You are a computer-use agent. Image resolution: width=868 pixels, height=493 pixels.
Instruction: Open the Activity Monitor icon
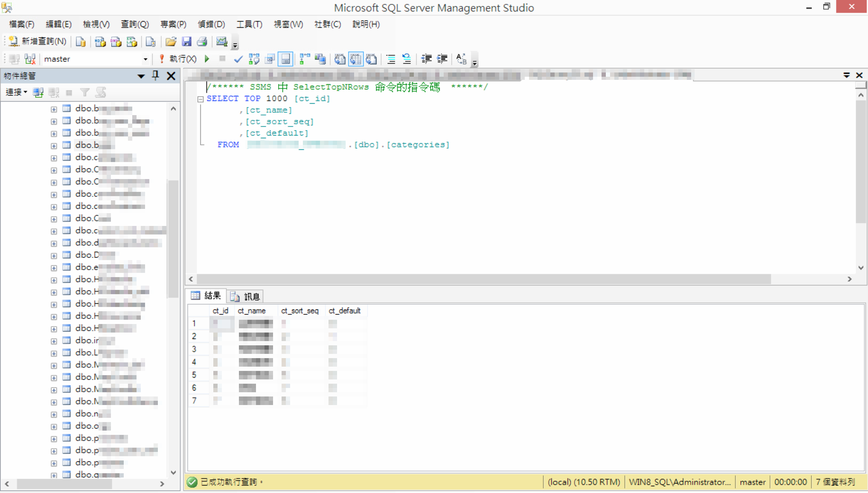pyautogui.click(x=221, y=41)
